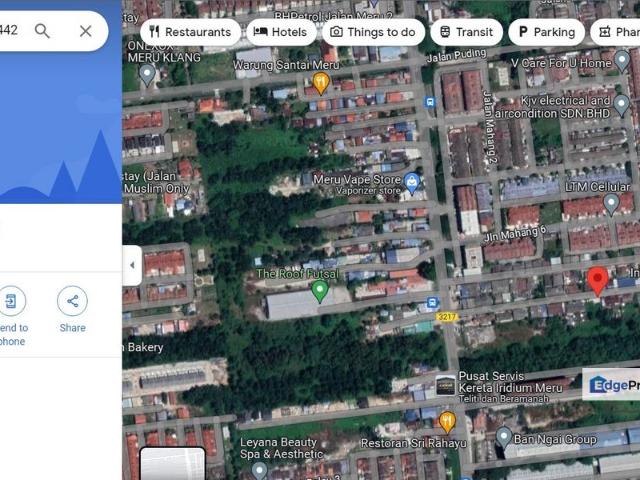Filter map by Hotels

pos(281,32)
